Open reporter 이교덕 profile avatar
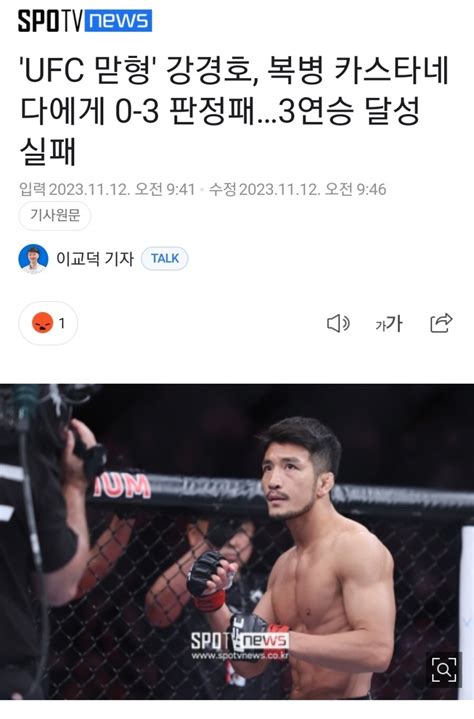Image resolution: width=474 pixels, height=719 pixels. (x=33, y=259)
